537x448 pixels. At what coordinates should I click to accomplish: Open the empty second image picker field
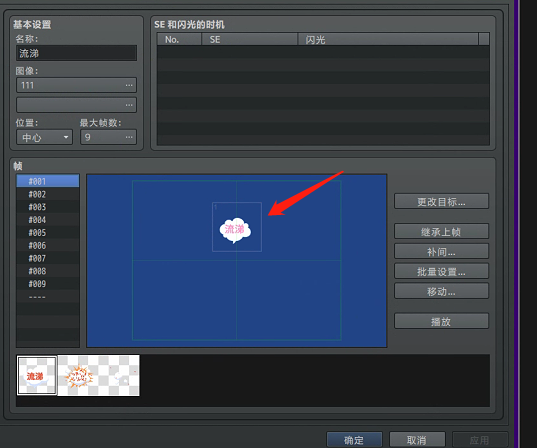tap(76, 105)
